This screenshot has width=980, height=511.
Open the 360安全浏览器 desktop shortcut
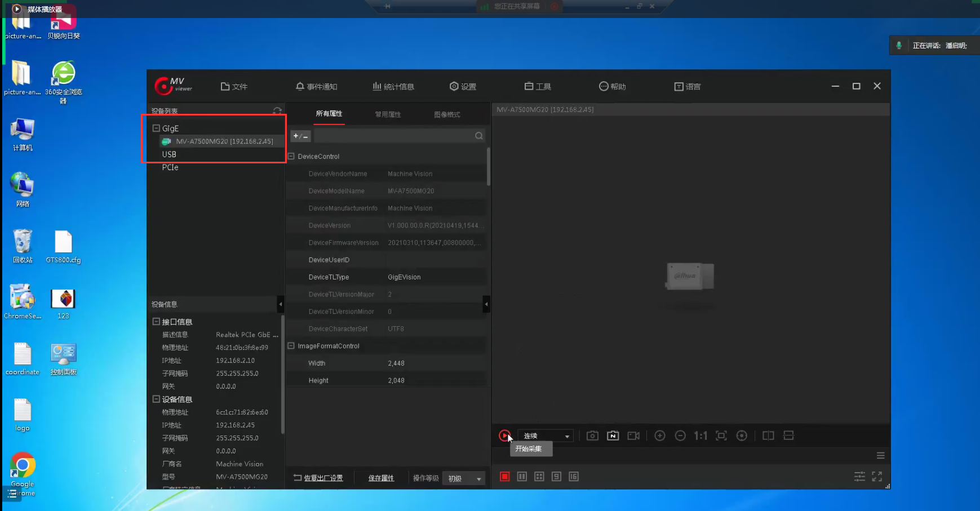click(x=63, y=82)
